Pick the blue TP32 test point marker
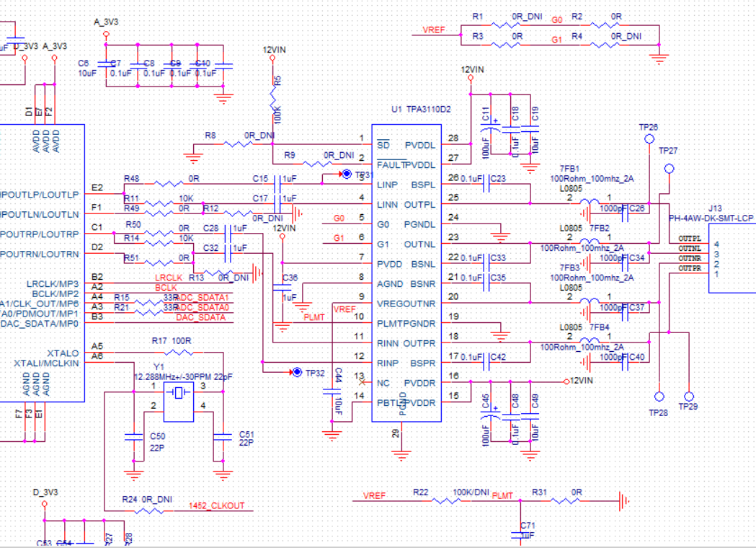Image resolution: width=756 pixels, height=548 pixels. pos(297,372)
